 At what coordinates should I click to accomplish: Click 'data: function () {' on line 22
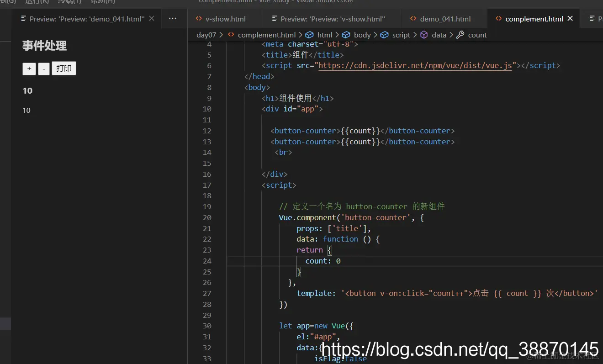point(338,239)
